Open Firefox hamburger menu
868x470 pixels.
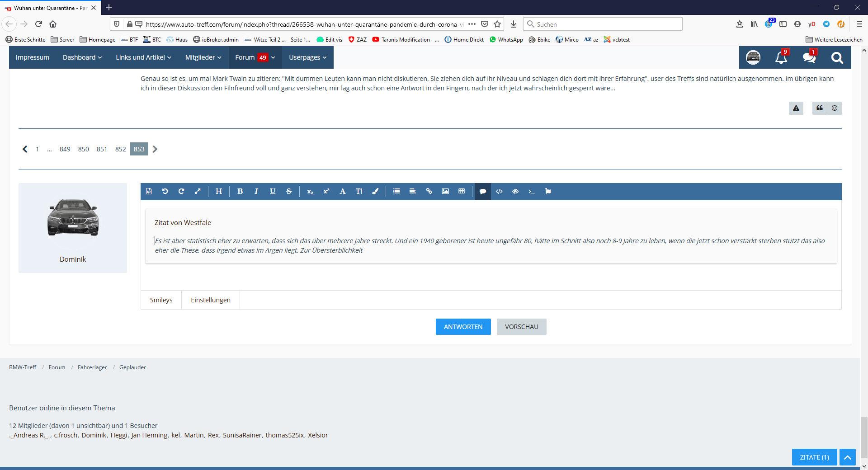(x=859, y=24)
